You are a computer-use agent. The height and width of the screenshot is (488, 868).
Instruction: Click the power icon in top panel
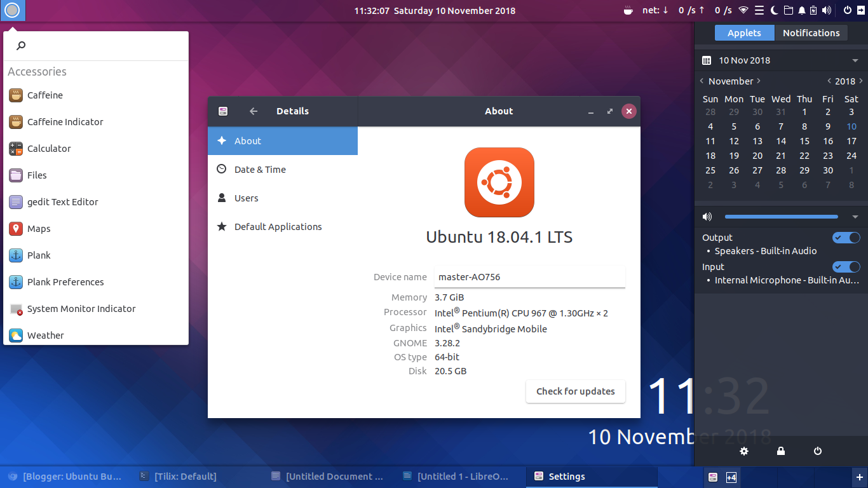pyautogui.click(x=847, y=10)
